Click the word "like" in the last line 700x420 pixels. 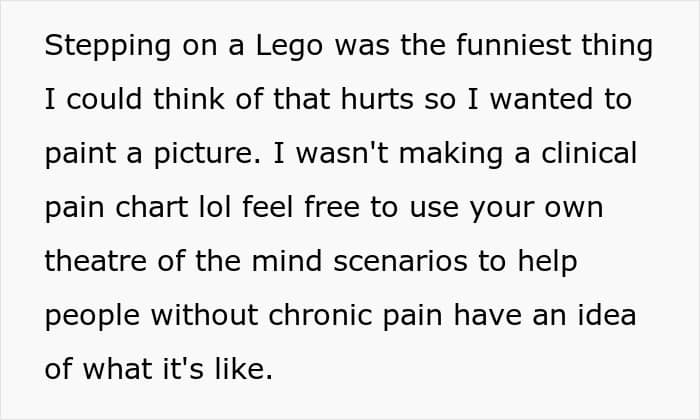pyautogui.click(x=247, y=370)
